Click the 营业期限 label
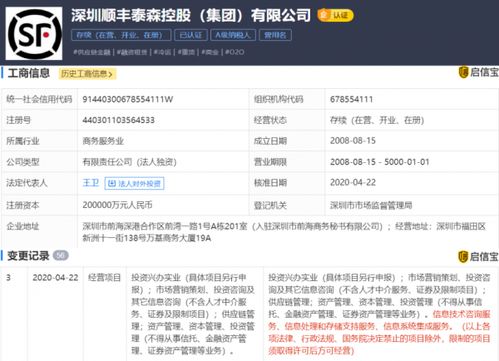Image resolution: width=499 pixels, height=361 pixels. click(x=270, y=162)
